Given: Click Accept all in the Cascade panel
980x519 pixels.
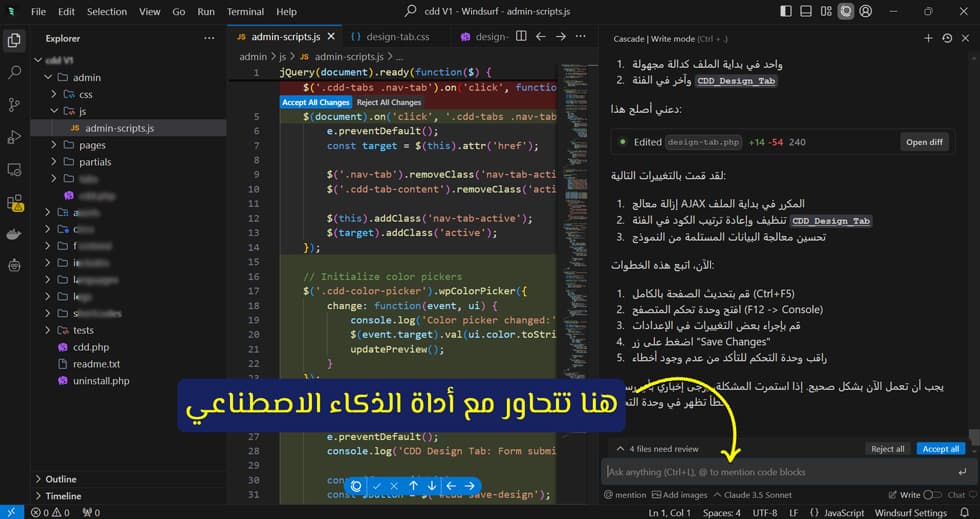Looking at the screenshot, I should pyautogui.click(x=941, y=449).
